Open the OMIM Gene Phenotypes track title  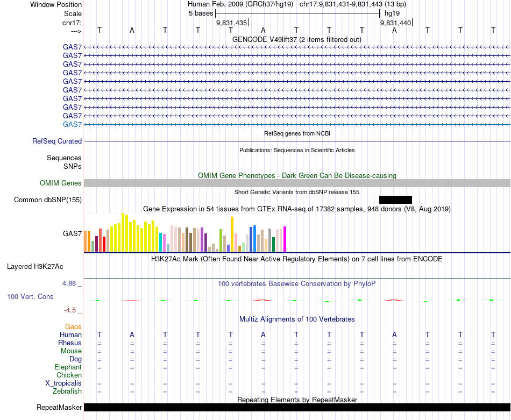[x=297, y=175]
